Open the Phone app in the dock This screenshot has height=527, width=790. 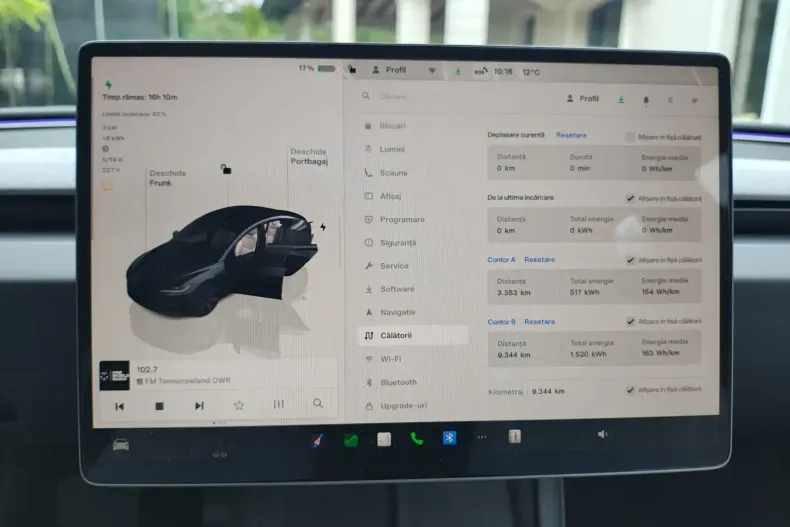pyautogui.click(x=417, y=439)
